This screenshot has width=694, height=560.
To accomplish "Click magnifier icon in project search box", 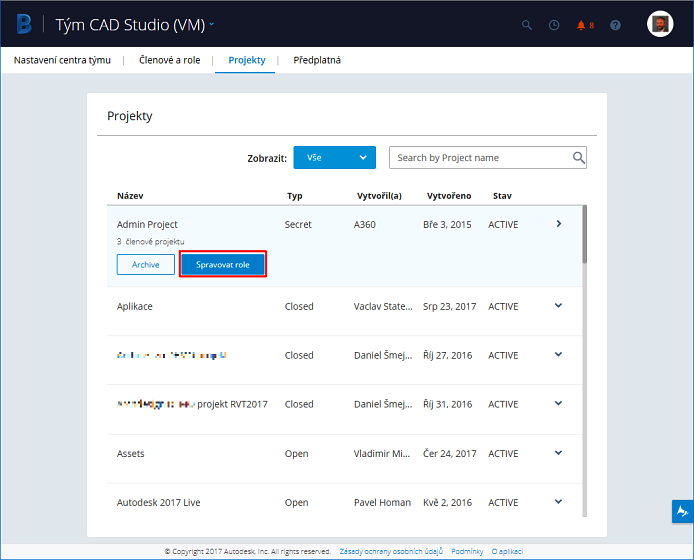I will pos(578,158).
